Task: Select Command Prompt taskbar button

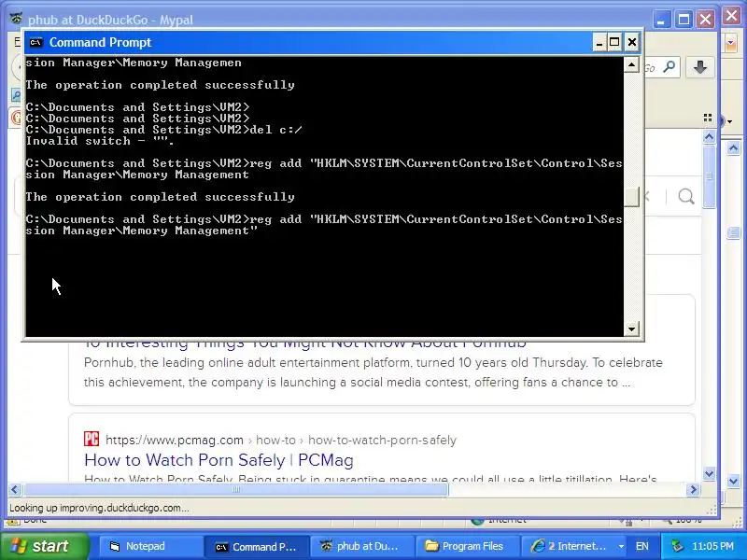Action: [x=256, y=547]
